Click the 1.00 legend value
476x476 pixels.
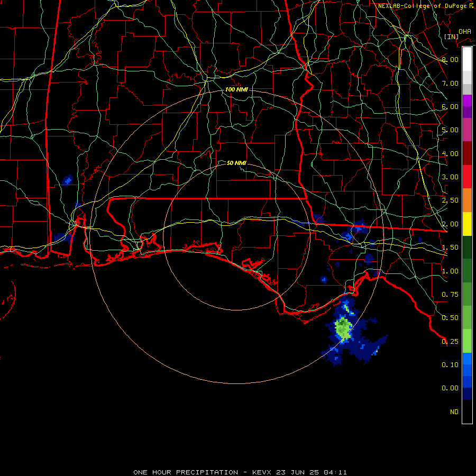(450, 271)
